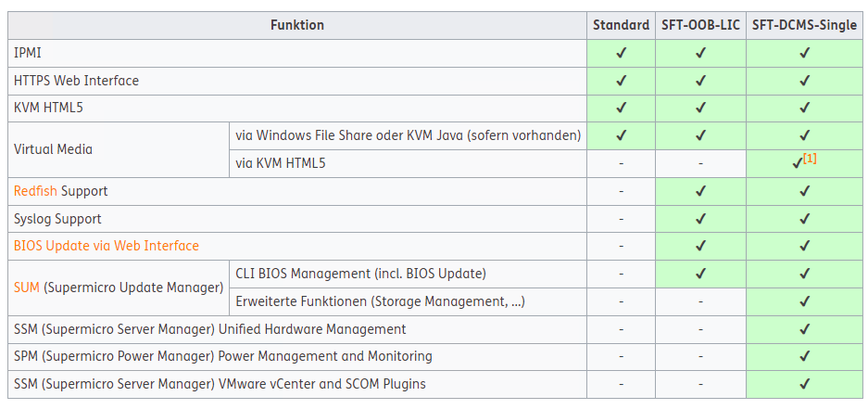Click the Syslog Support checkmark under SFT-DCMS-Single
Image resolution: width=868 pixels, height=409 pixels.
804,219
